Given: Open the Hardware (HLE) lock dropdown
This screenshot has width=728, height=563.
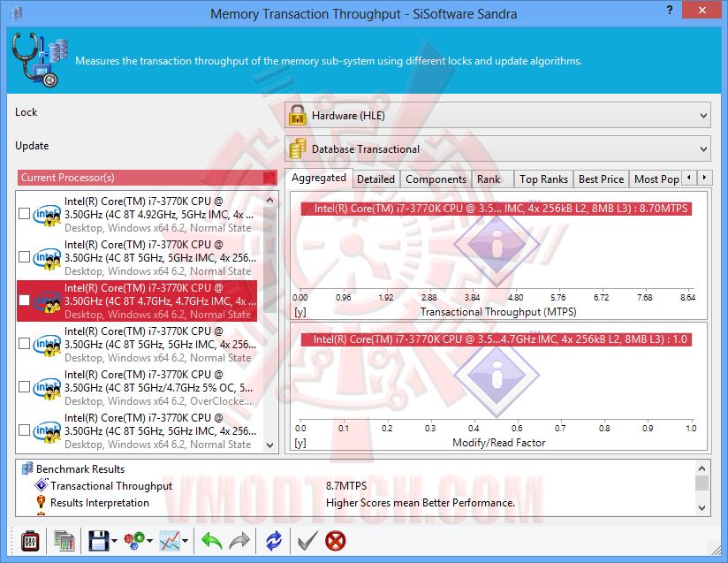Looking at the screenshot, I should click(497, 115).
